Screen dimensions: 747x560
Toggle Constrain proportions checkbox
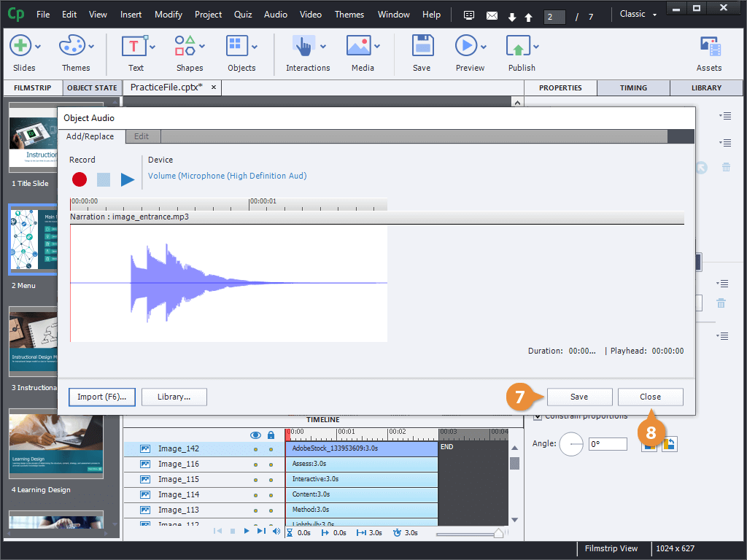[538, 416]
